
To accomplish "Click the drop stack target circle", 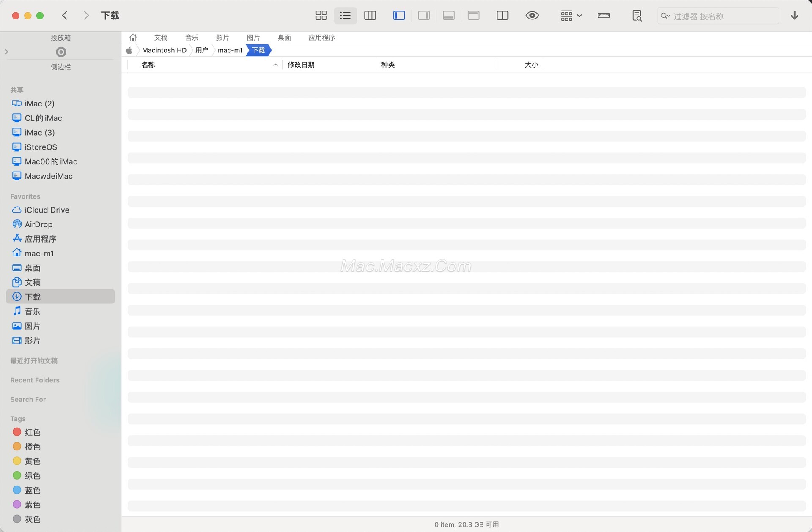I will point(61,52).
